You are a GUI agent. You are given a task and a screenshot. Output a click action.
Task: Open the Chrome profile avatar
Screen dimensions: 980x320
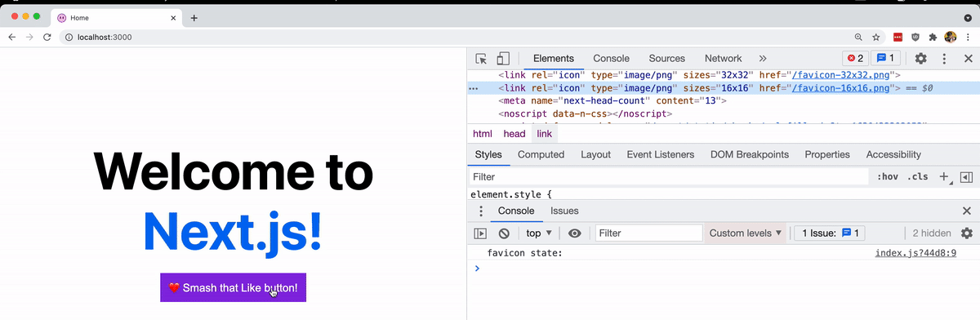[x=950, y=37]
